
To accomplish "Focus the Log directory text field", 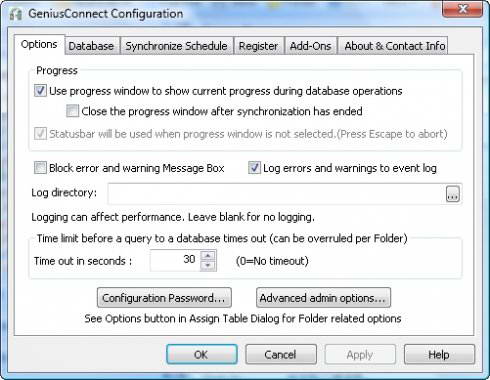I will [276, 194].
